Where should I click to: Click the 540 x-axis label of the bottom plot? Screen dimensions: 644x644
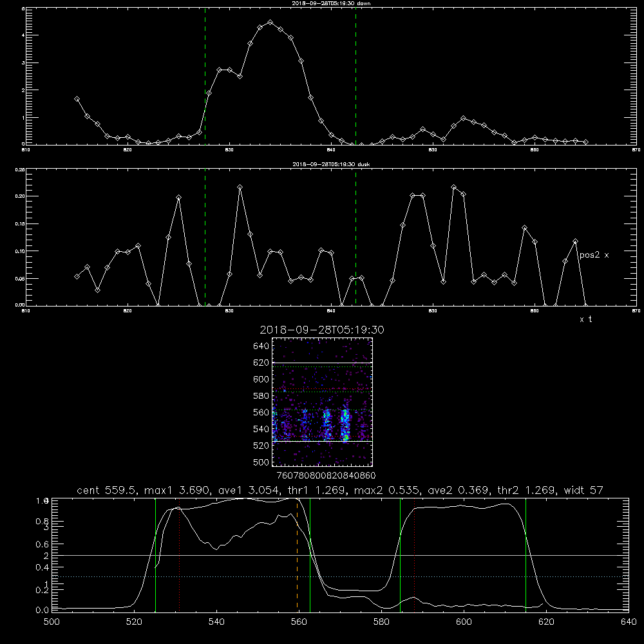pos(216,622)
